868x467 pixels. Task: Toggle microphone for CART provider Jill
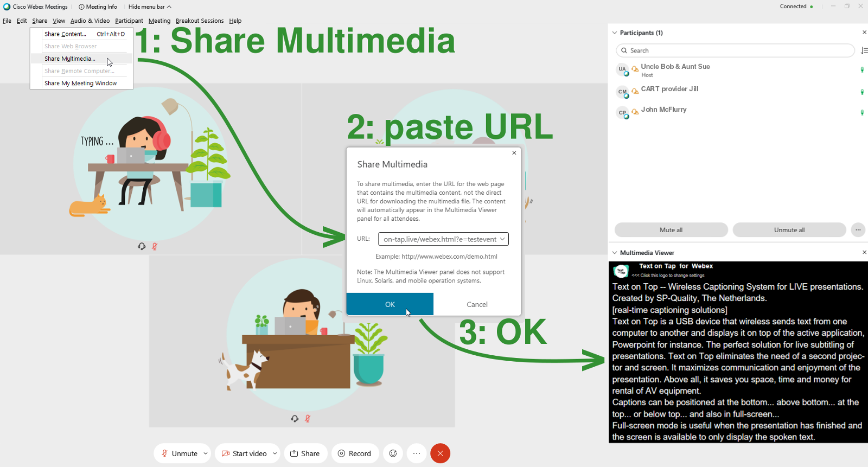[862, 92]
